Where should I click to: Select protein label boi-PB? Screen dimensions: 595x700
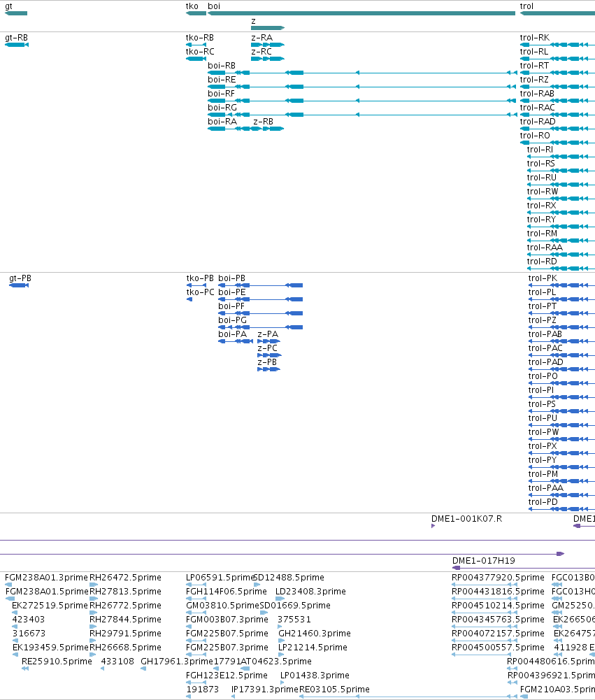pos(231,278)
